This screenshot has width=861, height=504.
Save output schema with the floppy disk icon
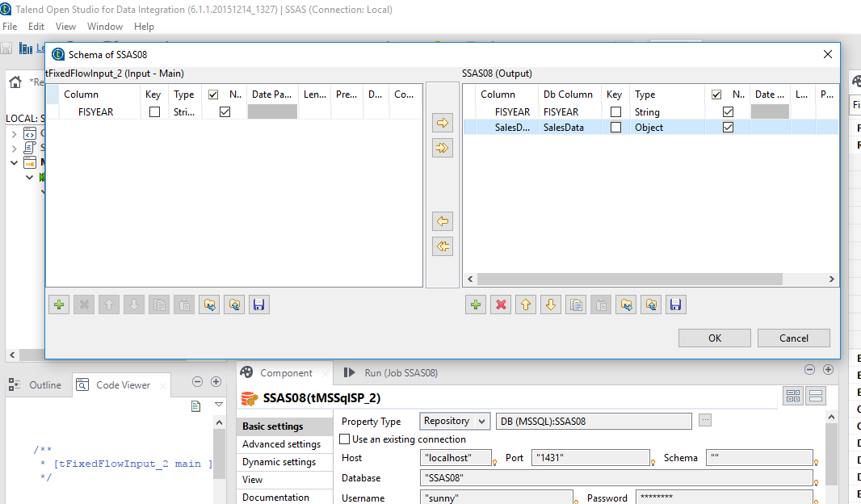pyautogui.click(x=675, y=304)
